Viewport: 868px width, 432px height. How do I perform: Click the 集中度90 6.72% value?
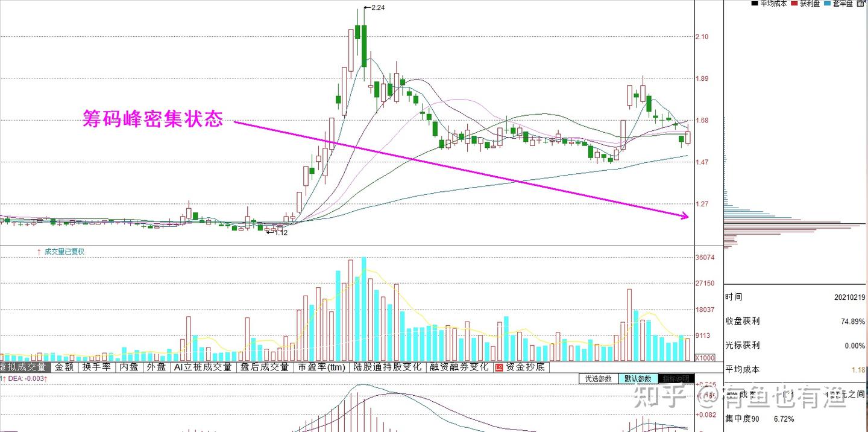point(784,419)
